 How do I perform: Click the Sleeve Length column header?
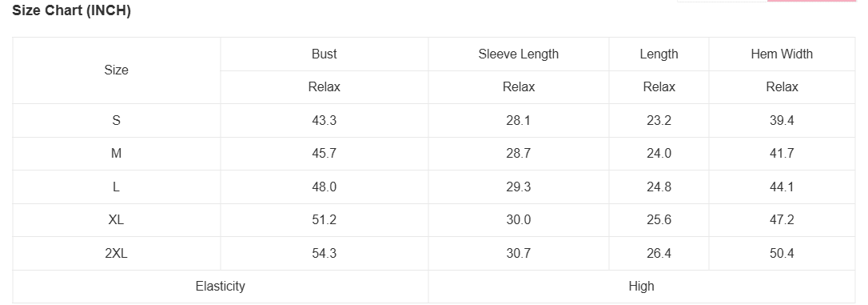tap(519, 54)
